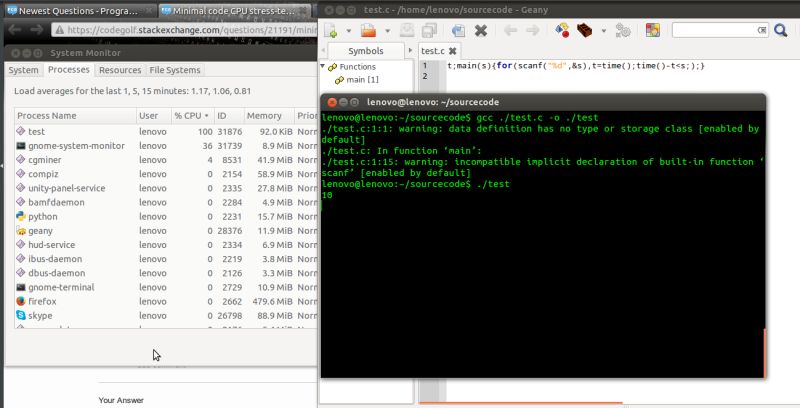Click the Navigate Forward arrow in Geany

533,31
